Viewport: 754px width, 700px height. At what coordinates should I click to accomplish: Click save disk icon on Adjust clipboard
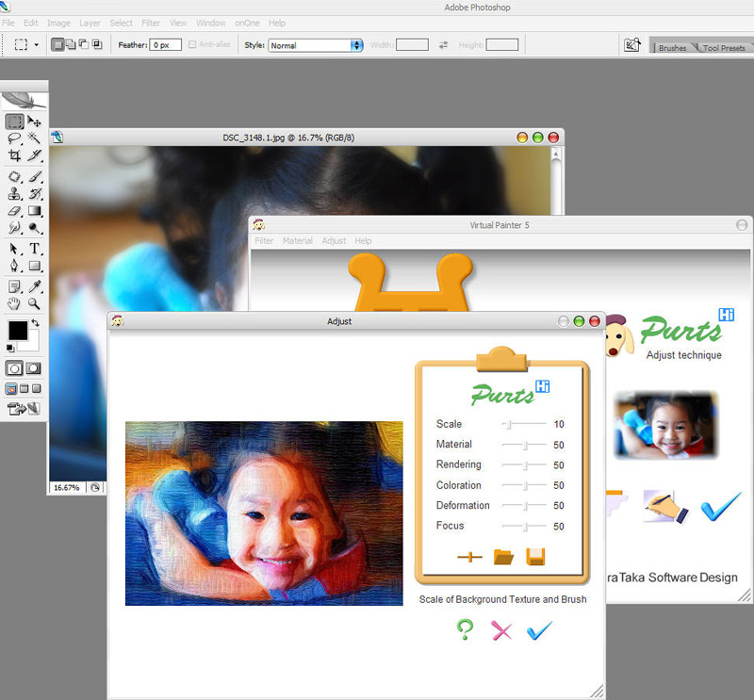tap(535, 557)
